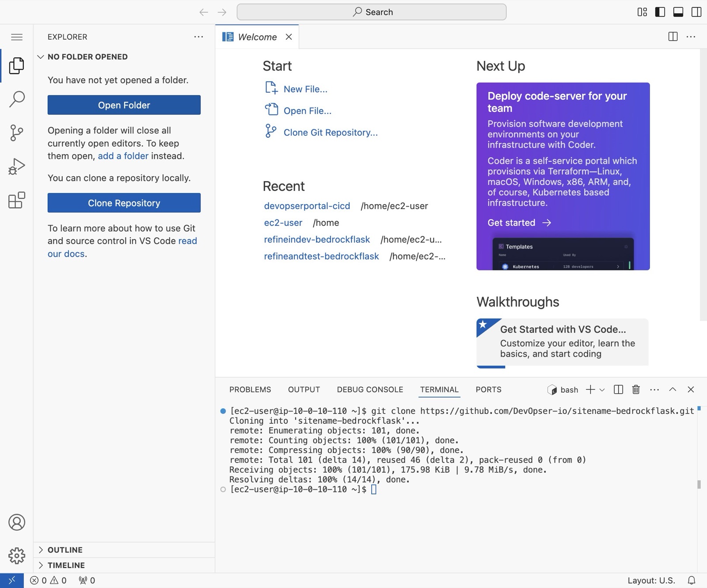
Task: Open recent ec2-user folder
Action: 283,223
